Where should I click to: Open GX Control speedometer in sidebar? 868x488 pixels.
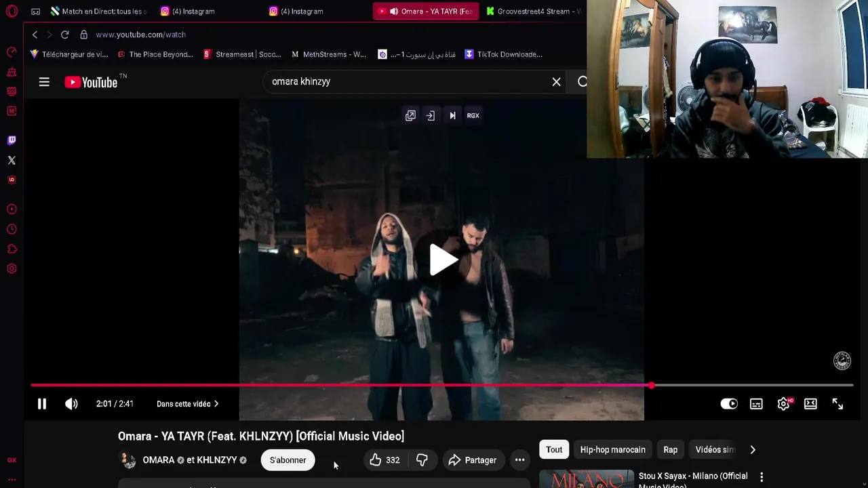tap(12, 52)
